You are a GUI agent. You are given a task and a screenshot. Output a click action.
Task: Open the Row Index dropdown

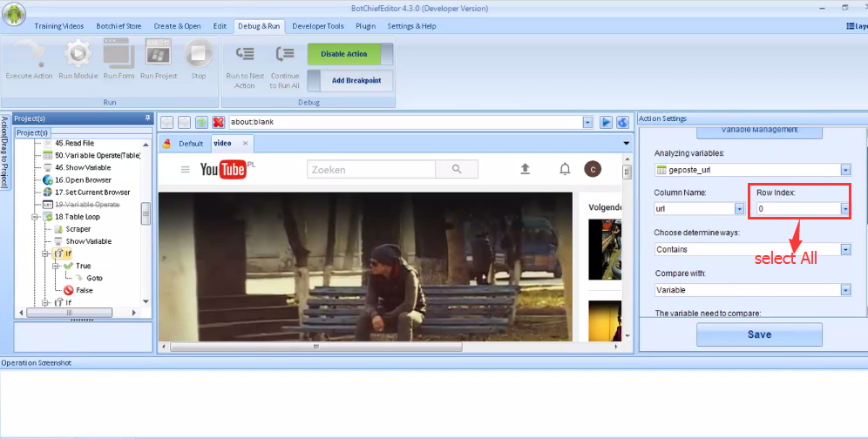click(844, 209)
